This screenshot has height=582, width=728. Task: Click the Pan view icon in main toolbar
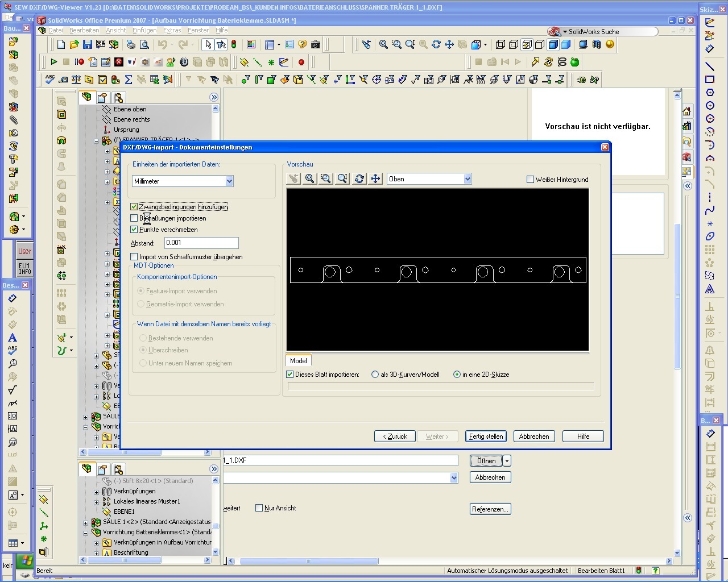(449, 44)
